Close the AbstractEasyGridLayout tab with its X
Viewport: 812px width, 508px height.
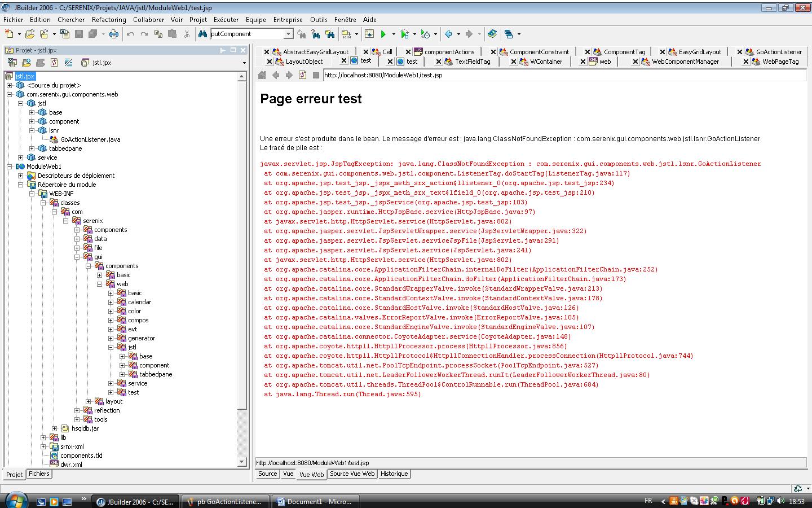(x=267, y=52)
